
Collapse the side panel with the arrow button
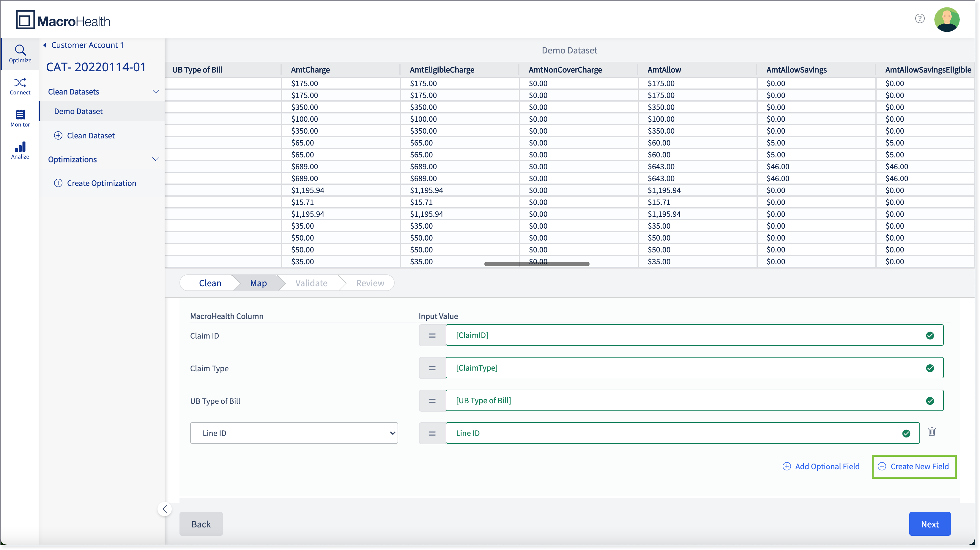click(164, 509)
